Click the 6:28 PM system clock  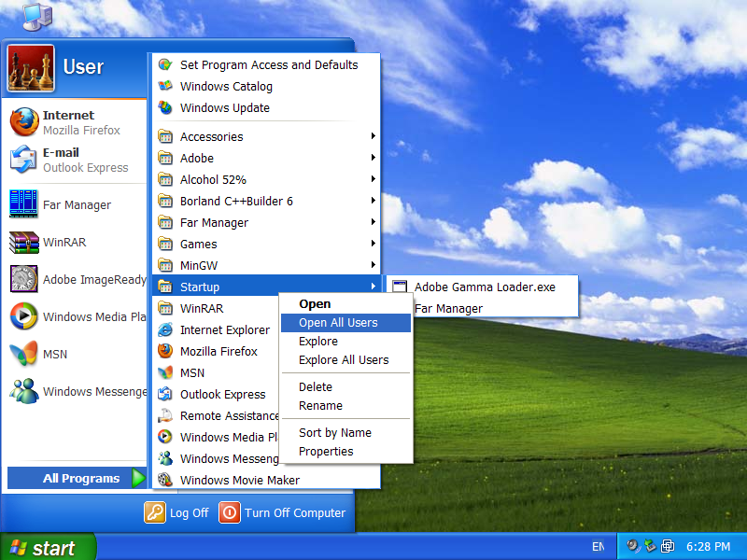tap(708, 547)
